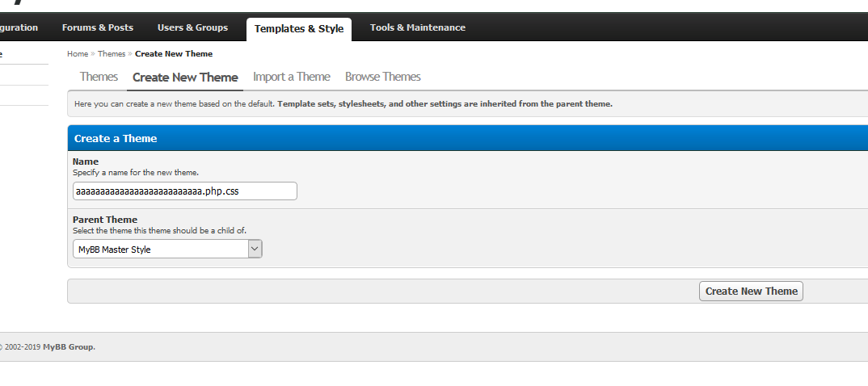Select the Templates & Style tab
868x386 pixels.
(298, 29)
